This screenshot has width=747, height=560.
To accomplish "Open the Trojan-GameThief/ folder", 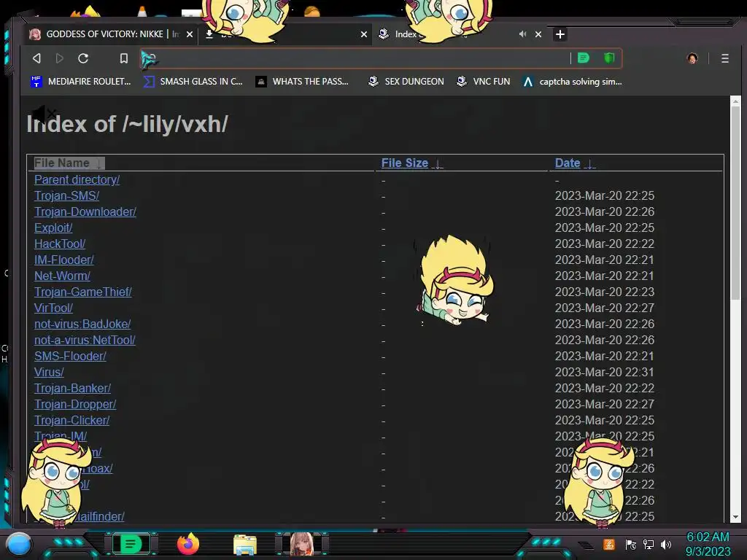I will pyautogui.click(x=83, y=292).
